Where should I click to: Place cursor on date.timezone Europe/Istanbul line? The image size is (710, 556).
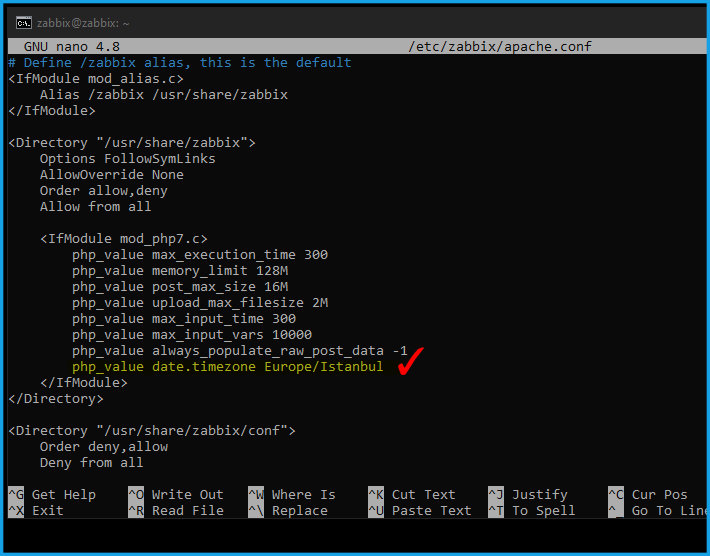click(x=228, y=366)
